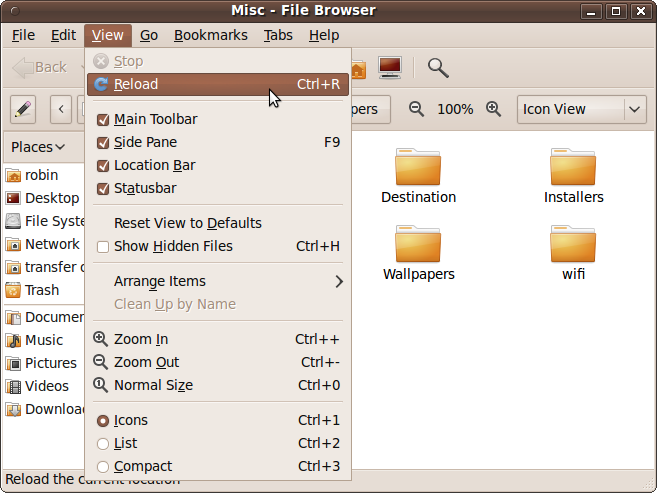657x493 pixels.
Task: Open the Go menu
Action: point(149,36)
